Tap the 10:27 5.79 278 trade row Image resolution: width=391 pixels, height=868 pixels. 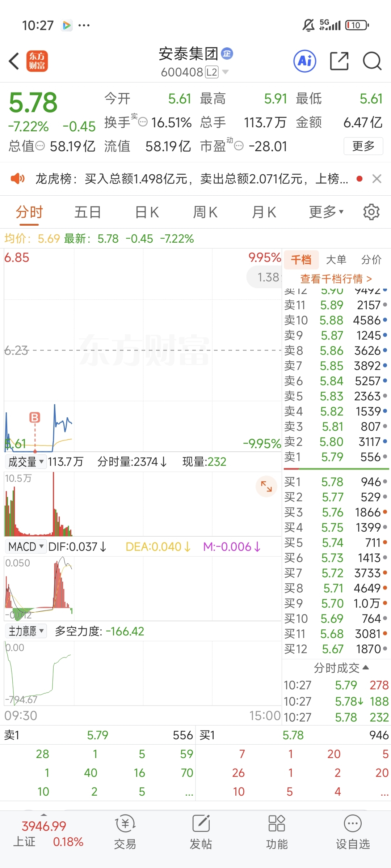click(x=336, y=685)
